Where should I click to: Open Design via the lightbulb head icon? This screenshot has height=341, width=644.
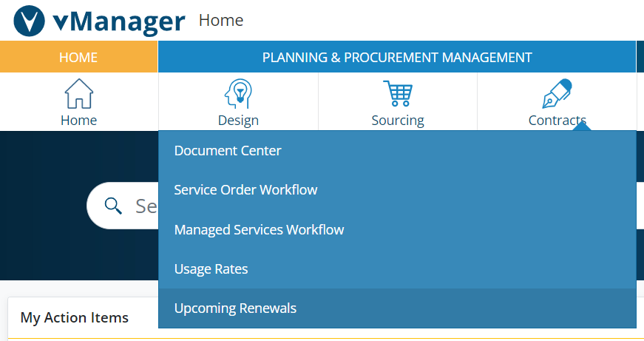click(238, 95)
